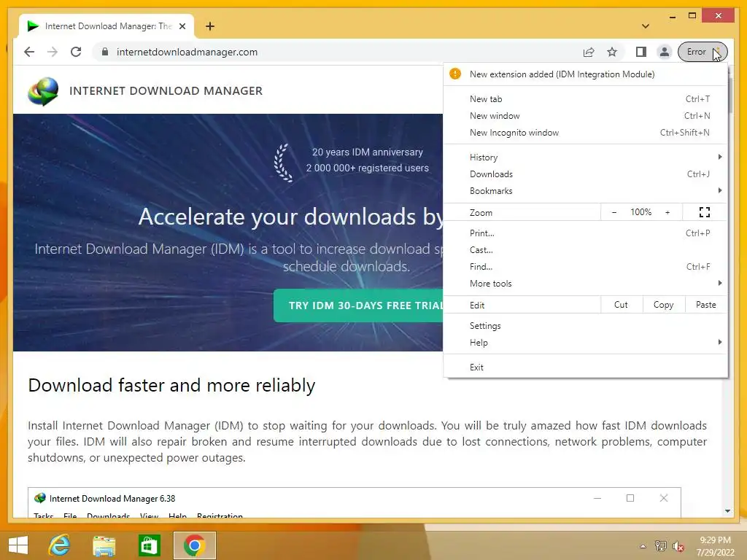The height and width of the screenshot is (560, 747).
Task: Open the side panel icon
Action: [641, 52]
